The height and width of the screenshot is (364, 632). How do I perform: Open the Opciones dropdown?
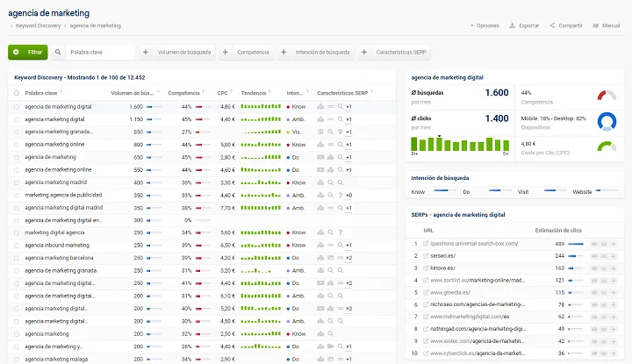484,25
